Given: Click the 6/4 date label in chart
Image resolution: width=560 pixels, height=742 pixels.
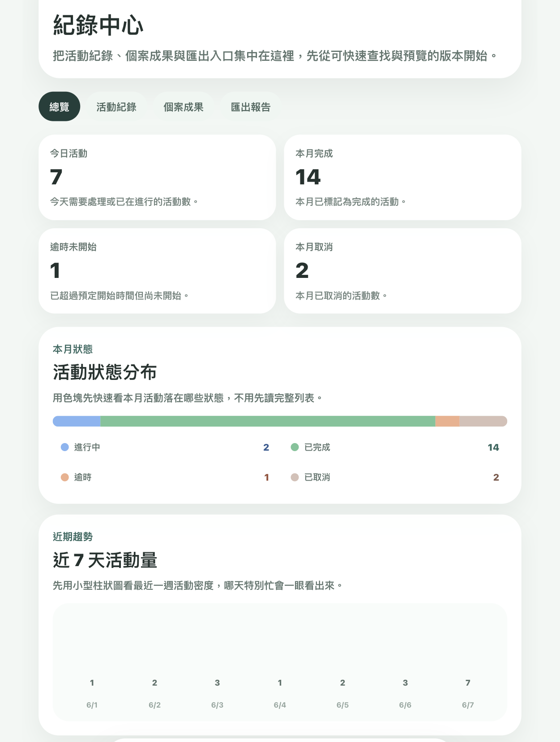Looking at the screenshot, I should tap(280, 705).
